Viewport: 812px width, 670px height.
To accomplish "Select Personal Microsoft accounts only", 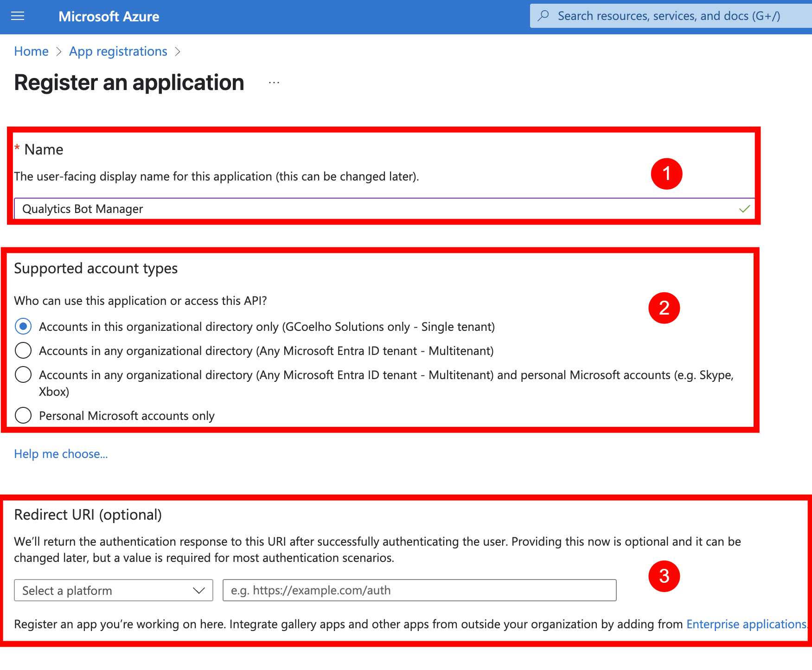I will 23,416.
